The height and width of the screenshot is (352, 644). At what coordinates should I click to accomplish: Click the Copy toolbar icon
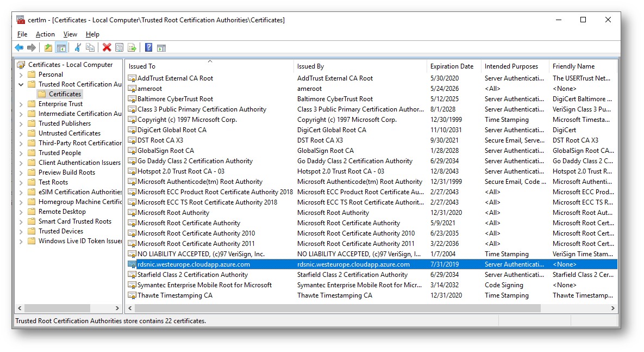pyautogui.click(x=90, y=48)
